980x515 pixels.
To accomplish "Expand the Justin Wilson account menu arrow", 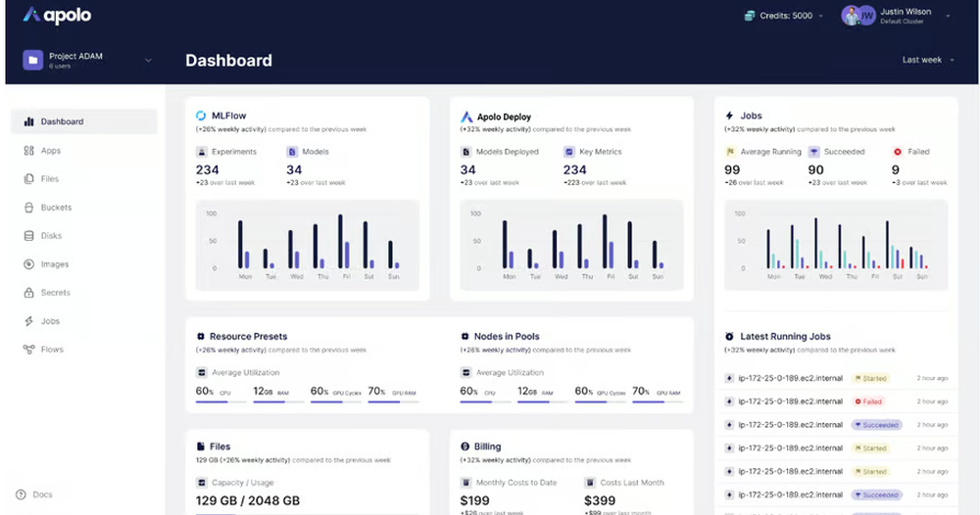I will tap(948, 17).
